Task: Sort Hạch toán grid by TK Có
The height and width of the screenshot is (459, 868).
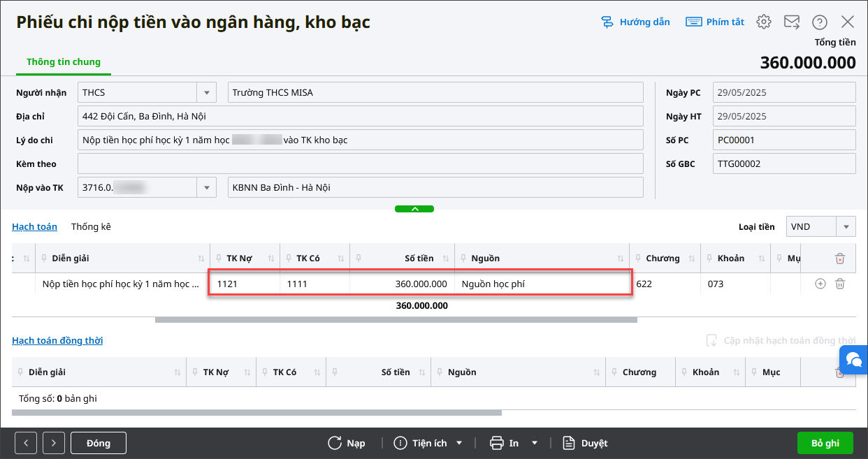Action: [x=342, y=258]
